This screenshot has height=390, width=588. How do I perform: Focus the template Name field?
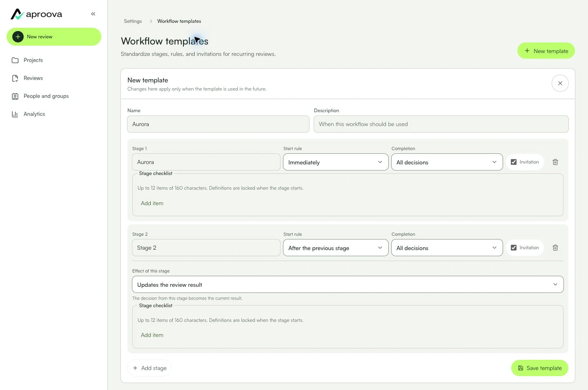(x=218, y=124)
